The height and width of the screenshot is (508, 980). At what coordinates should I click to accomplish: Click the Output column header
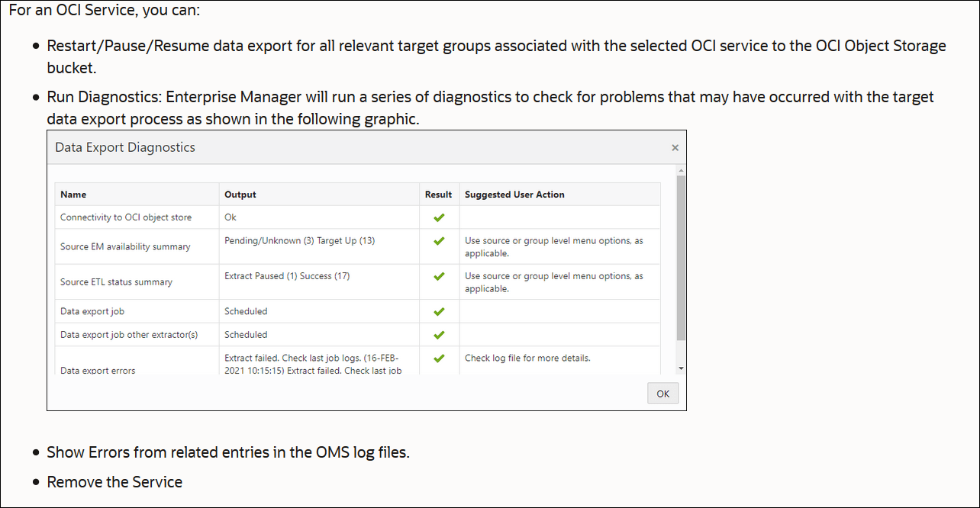coord(240,195)
